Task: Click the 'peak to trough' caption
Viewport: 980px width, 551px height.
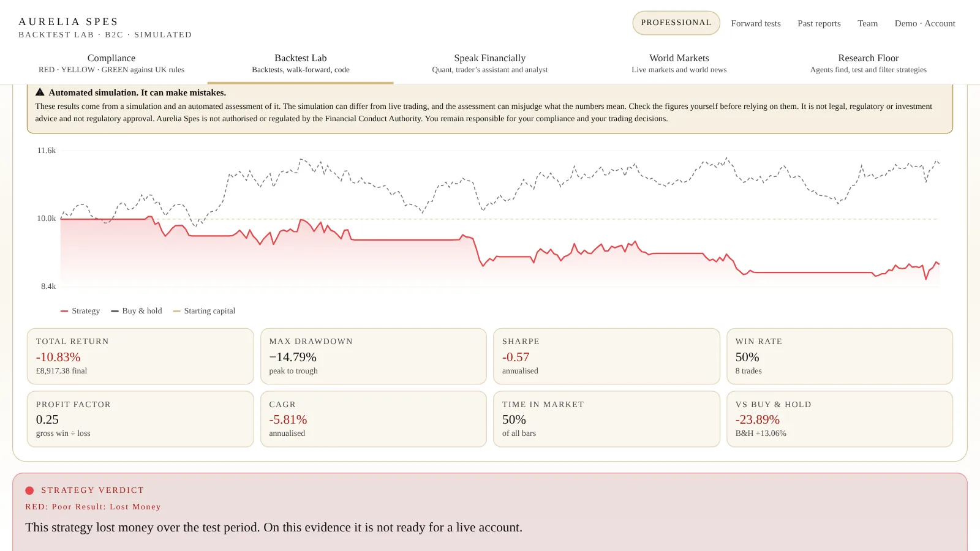Action: 293,371
